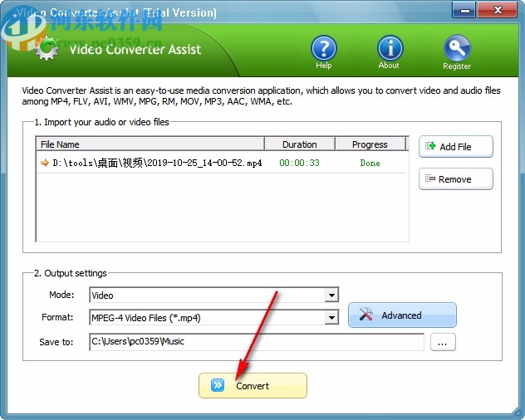Click the Done progress status

370,163
